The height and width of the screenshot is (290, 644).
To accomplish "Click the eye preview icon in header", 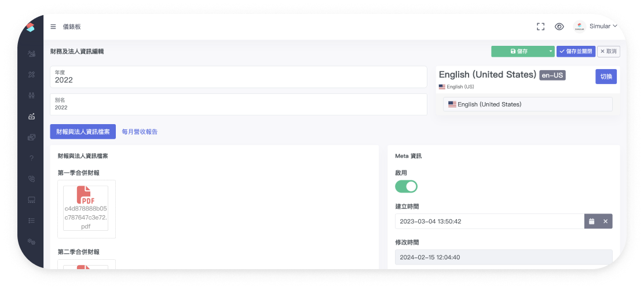I will [559, 27].
